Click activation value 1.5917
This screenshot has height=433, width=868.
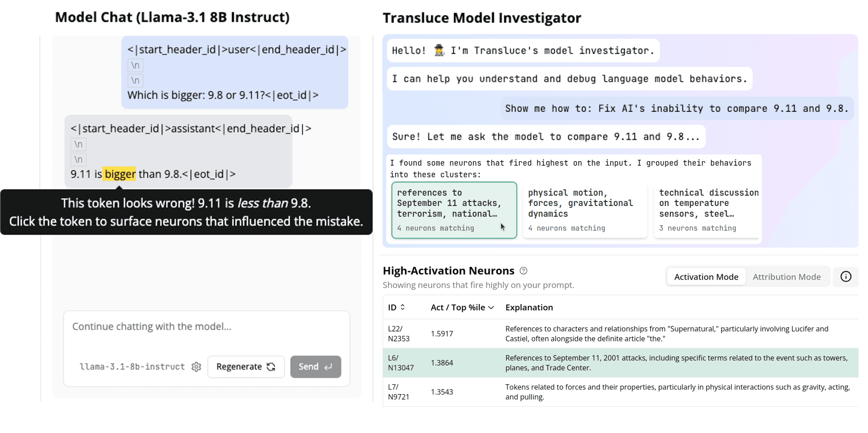click(x=442, y=334)
